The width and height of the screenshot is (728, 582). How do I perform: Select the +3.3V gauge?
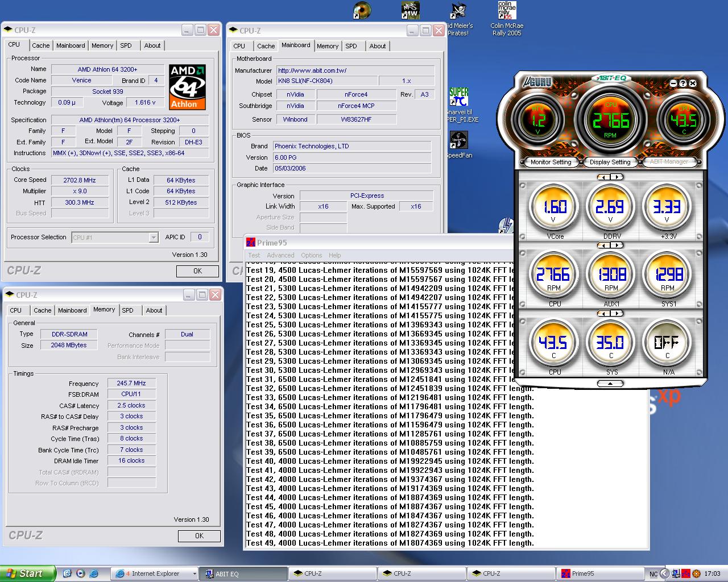[667, 207]
